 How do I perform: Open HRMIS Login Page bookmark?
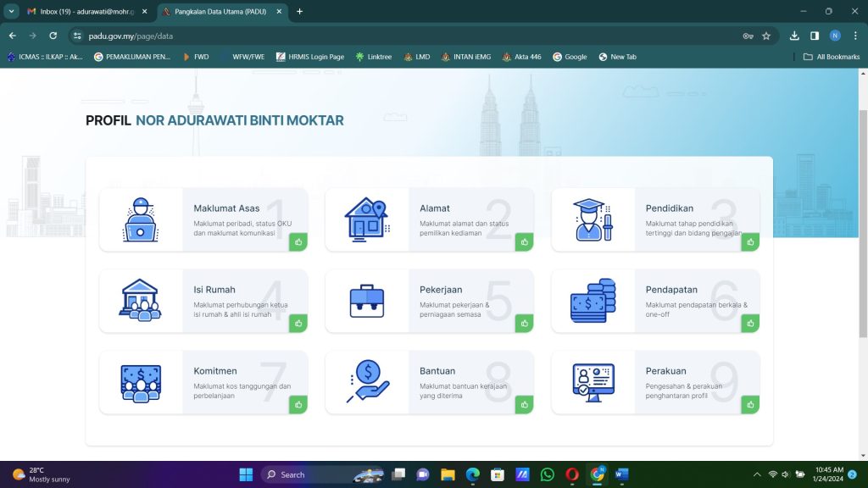pos(310,57)
